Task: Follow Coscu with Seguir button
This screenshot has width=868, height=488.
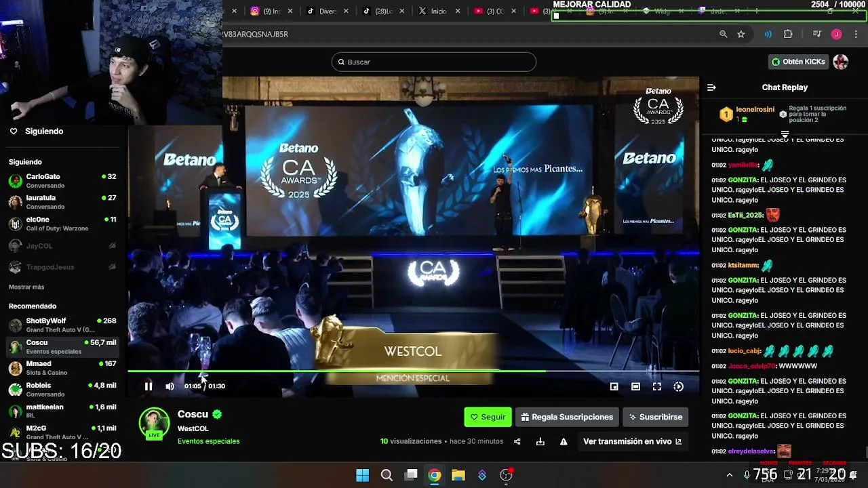Action: 488,417
